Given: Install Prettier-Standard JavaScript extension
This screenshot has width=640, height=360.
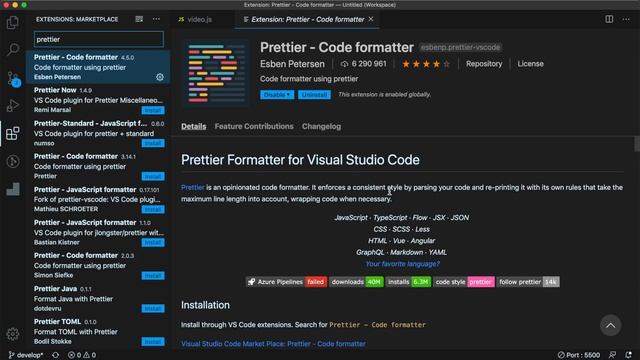Looking at the screenshot, I should pos(153,143).
